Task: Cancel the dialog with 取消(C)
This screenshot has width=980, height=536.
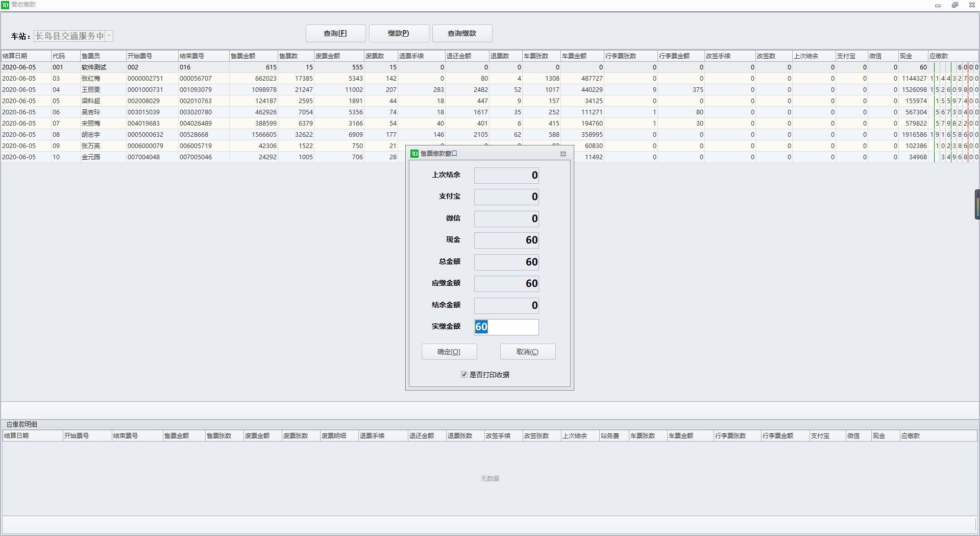Action: click(x=527, y=352)
